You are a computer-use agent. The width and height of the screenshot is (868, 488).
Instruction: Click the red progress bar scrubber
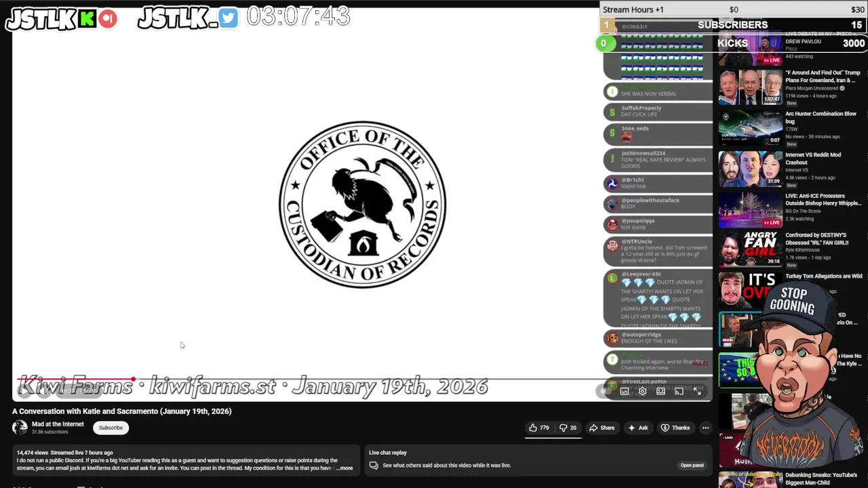point(134,380)
